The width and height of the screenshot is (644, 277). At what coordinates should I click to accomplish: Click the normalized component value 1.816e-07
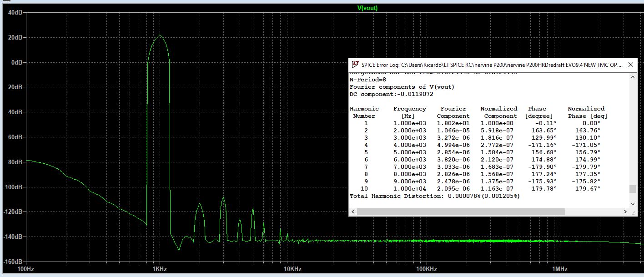click(x=497, y=138)
